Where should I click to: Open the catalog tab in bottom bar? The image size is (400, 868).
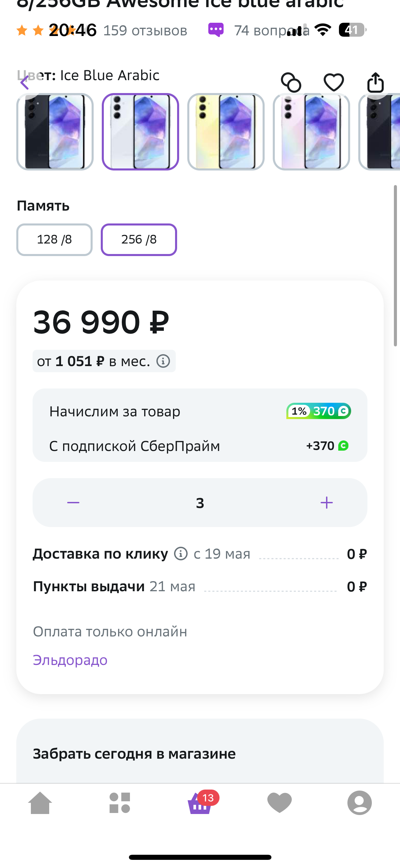coord(120,803)
